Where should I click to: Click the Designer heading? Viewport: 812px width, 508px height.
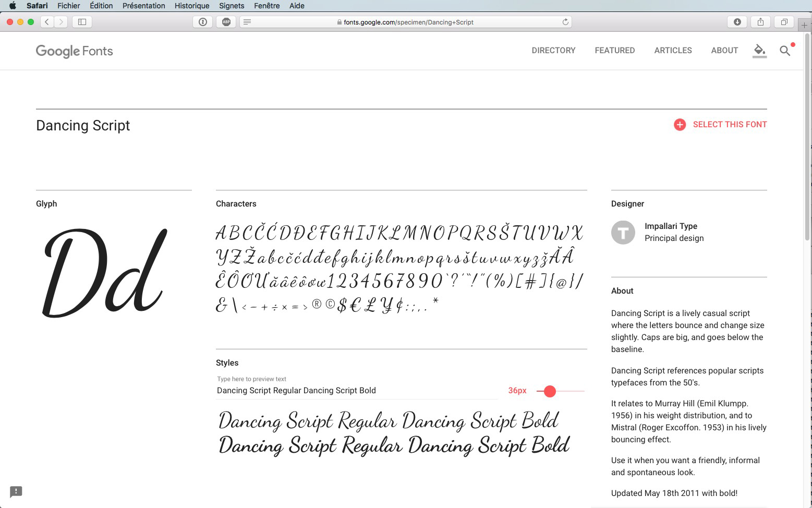tap(627, 204)
